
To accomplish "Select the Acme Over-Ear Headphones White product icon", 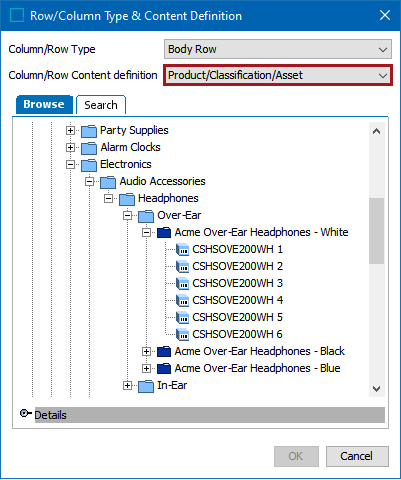I will tap(164, 233).
